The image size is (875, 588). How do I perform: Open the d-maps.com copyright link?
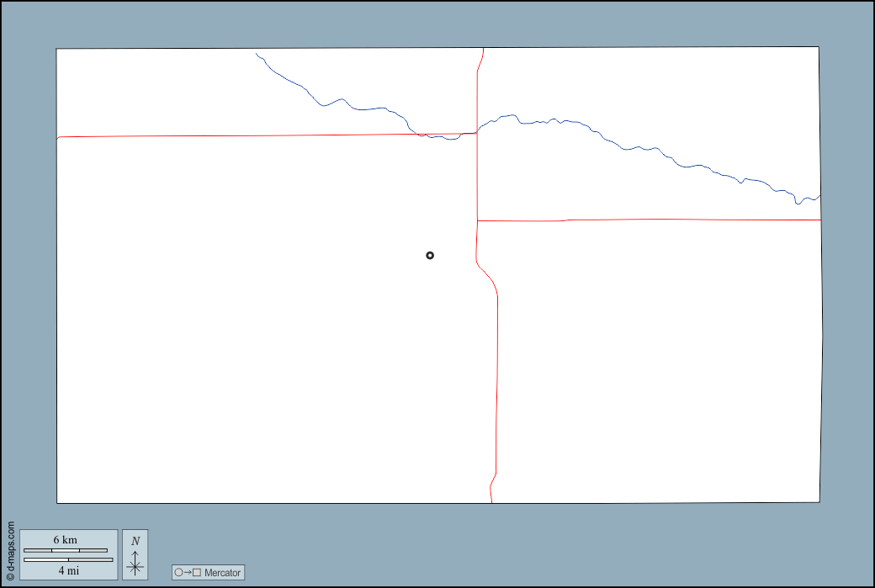click(10, 551)
